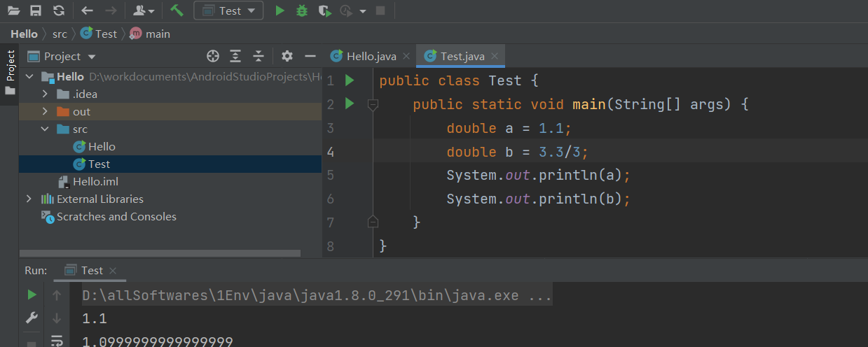Click the Up the Stack Trace arrow
This screenshot has height=347, width=868.
pos(57,295)
